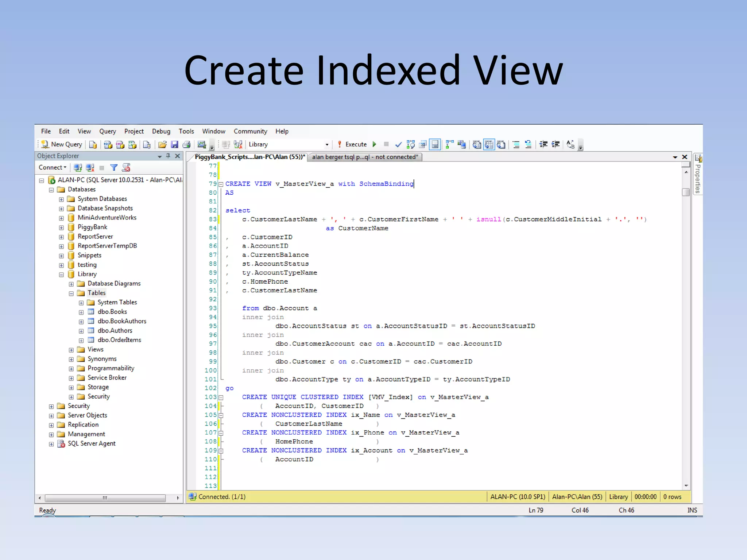Click Include Actual Execution Plan icon
This screenshot has height=560, width=747.
pyautogui.click(x=449, y=145)
